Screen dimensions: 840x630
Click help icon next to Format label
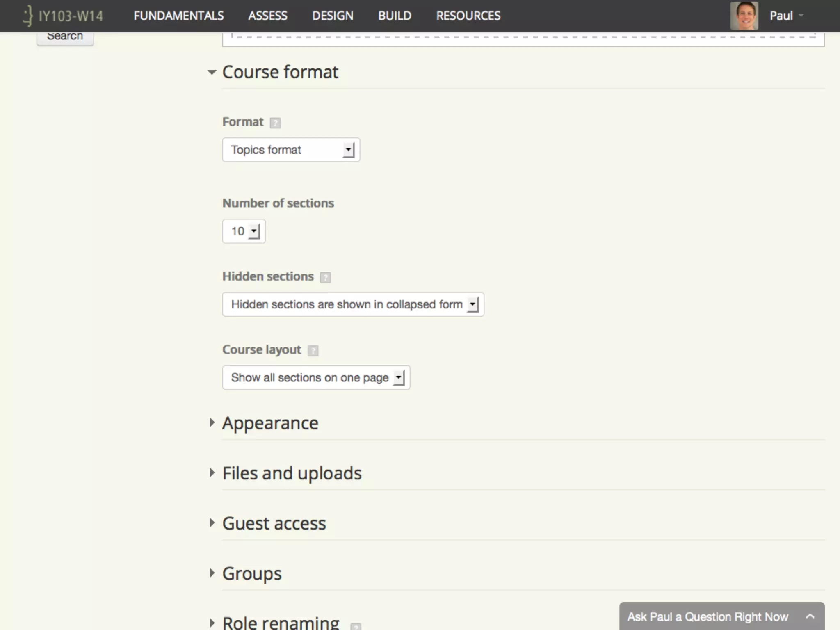point(275,123)
